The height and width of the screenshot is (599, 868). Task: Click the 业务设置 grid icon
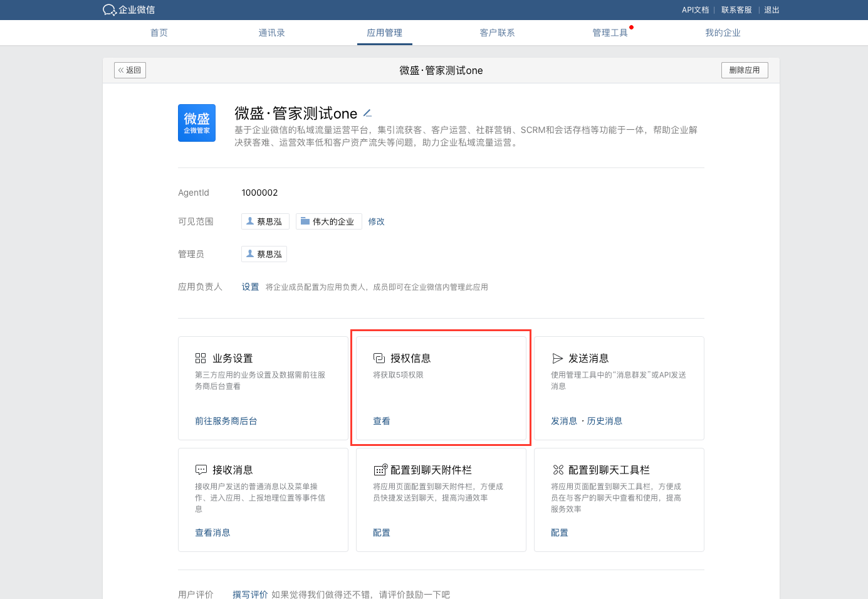tap(201, 358)
